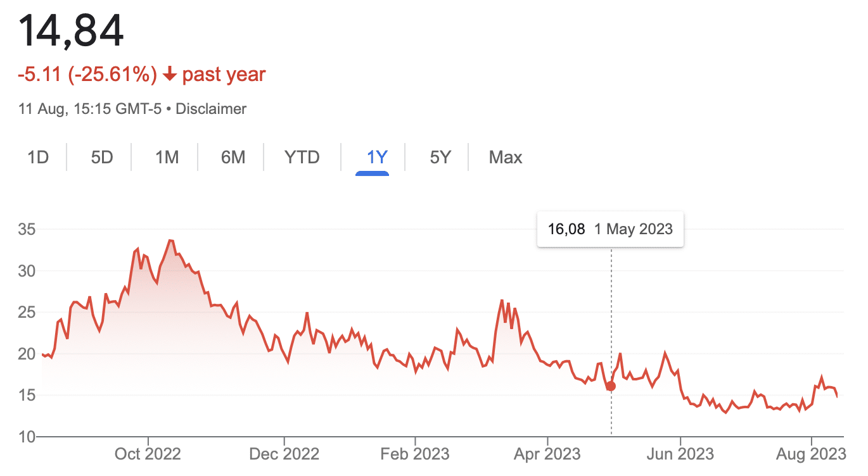Viewport: 868px width, 476px height.
Task: Click the Dec 2022 axis label
Action: [x=285, y=454]
